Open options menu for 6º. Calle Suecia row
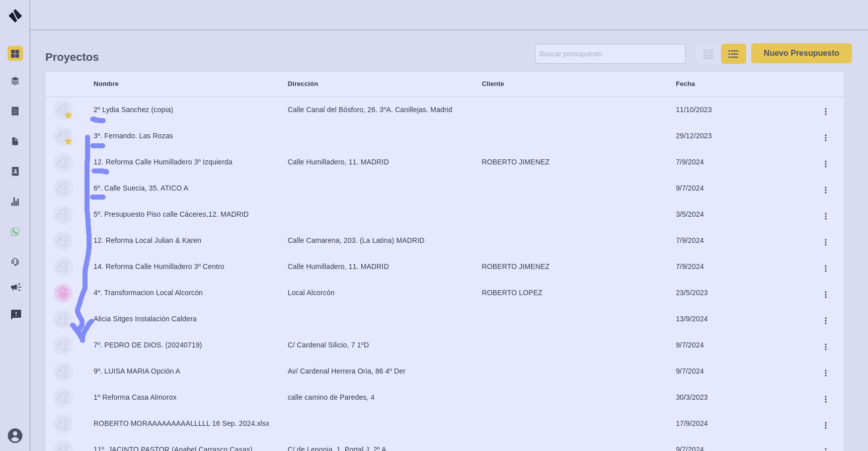Viewport: 868px width, 451px height. coord(825,190)
